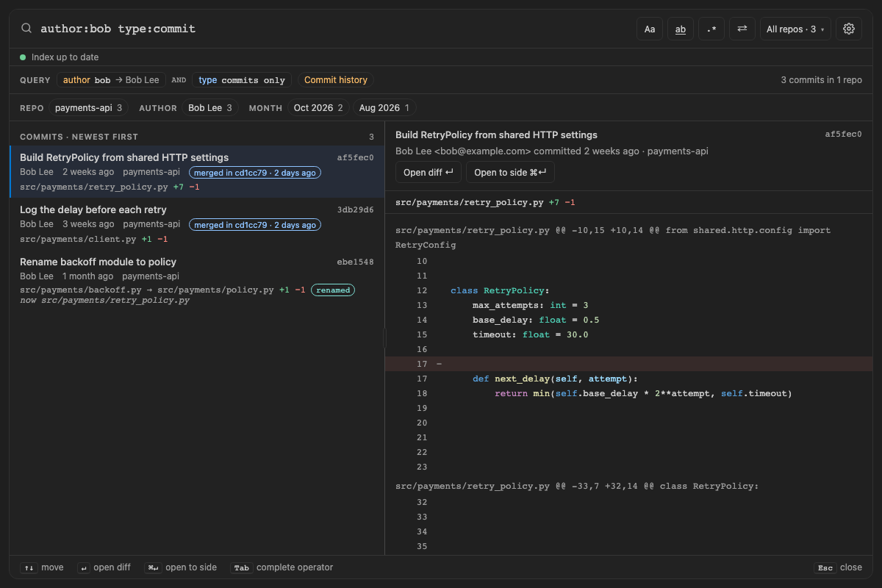Select commit Rename backoff module to policy
This screenshot has width=882, height=588.
197,281
